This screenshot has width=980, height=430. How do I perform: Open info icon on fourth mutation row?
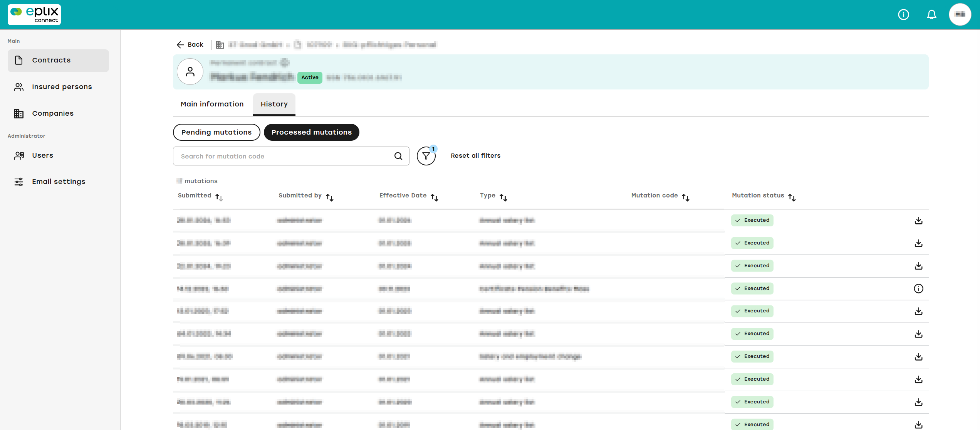click(x=918, y=288)
